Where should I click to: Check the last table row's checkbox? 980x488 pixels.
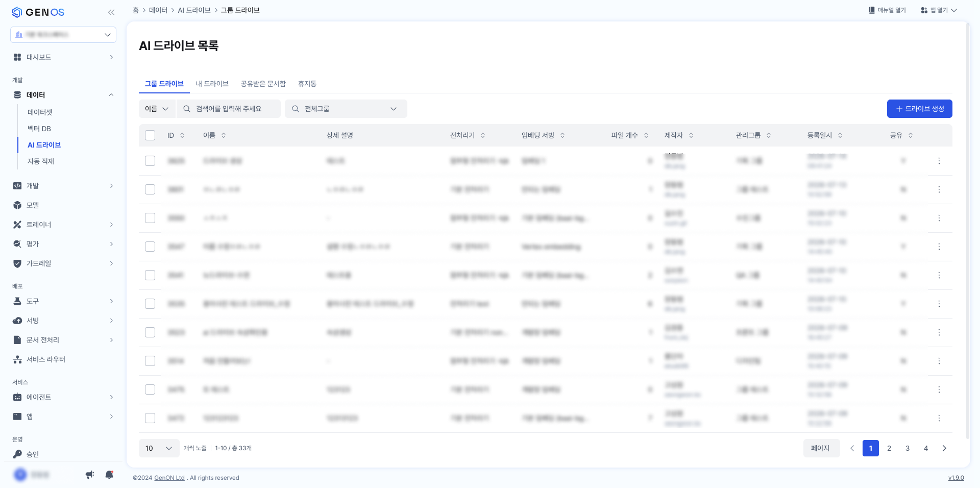pos(150,418)
